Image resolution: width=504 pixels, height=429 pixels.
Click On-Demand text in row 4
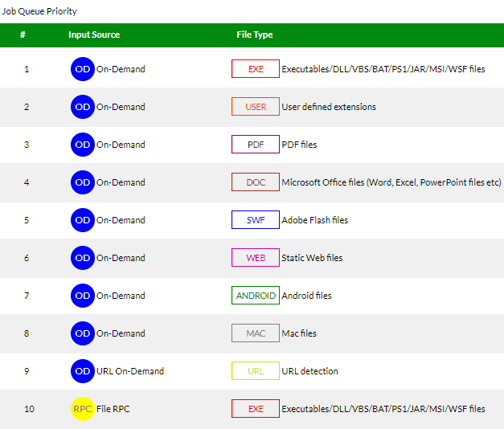click(x=121, y=182)
